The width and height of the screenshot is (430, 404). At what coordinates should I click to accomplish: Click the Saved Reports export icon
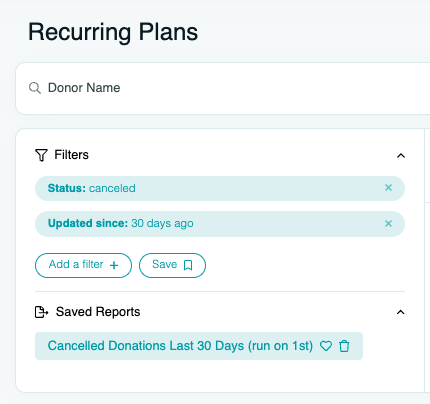[42, 312]
